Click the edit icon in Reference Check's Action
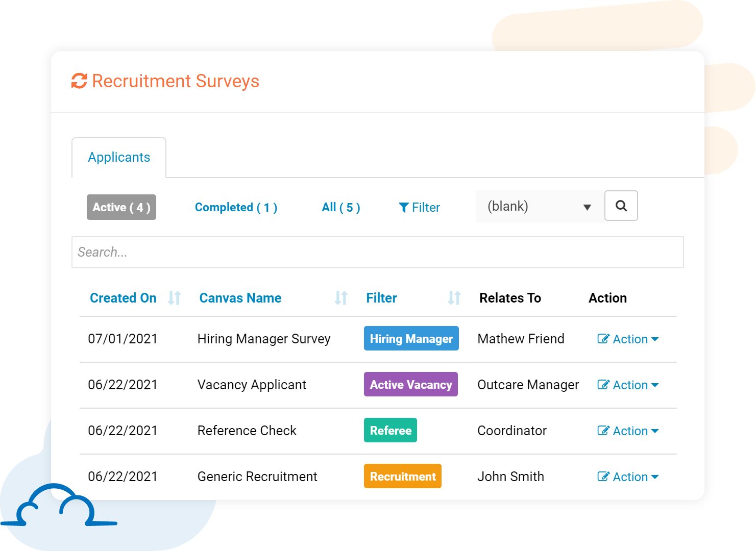 604,430
